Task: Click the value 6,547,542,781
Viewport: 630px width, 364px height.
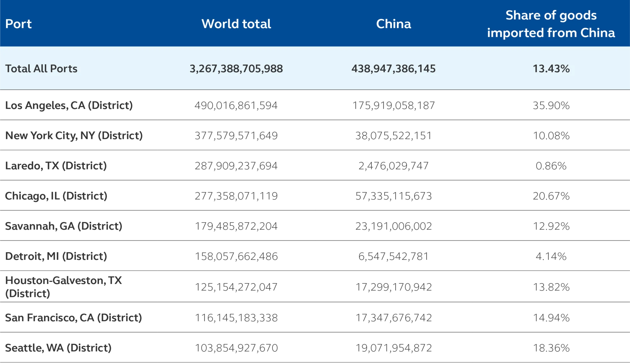Action: [x=394, y=257]
